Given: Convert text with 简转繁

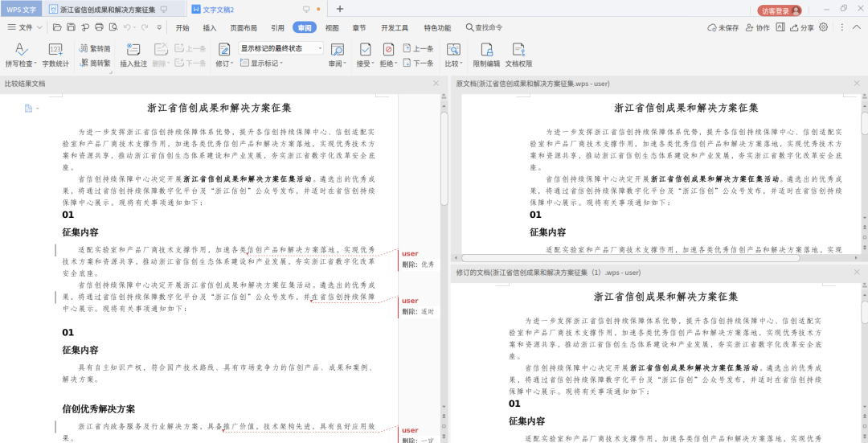Looking at the screenshot, I should [95, 64].
